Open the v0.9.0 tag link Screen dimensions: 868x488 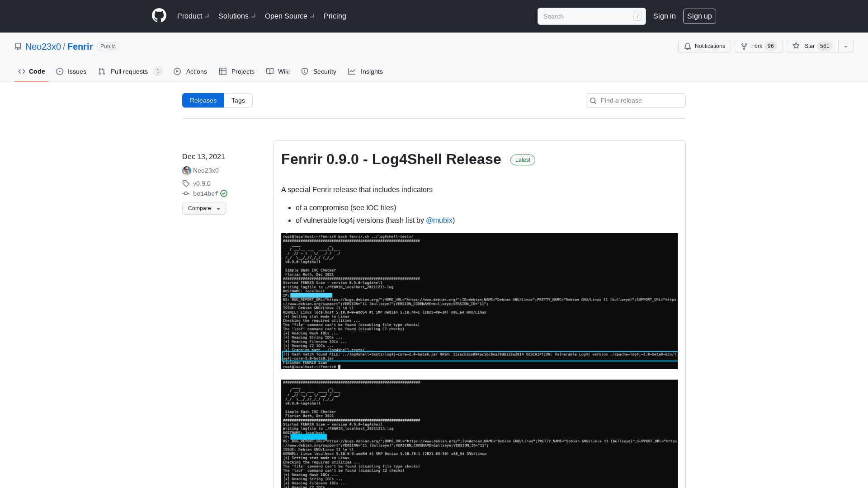coord(202,183)
